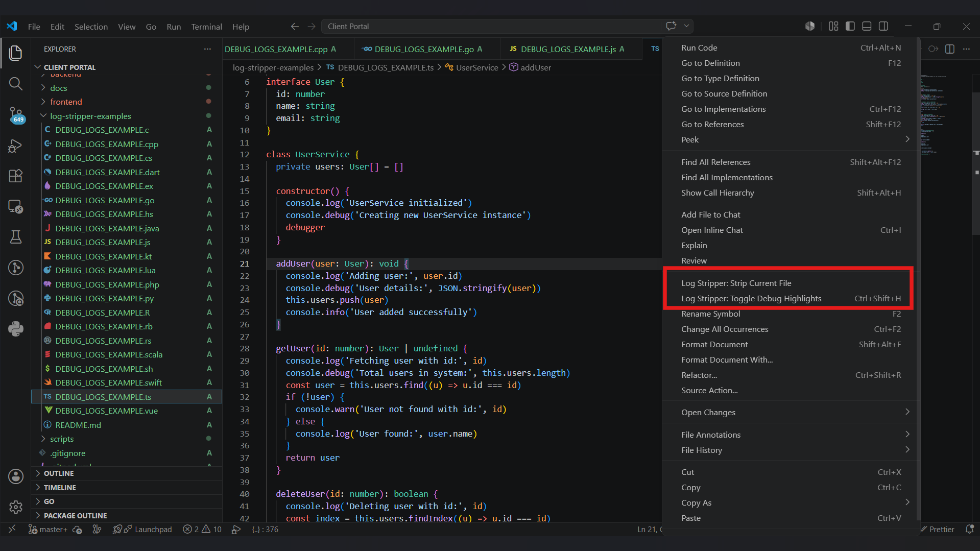Show errors and warnings in status bar
The image size is (980, 551).
[x=202, y=530]
